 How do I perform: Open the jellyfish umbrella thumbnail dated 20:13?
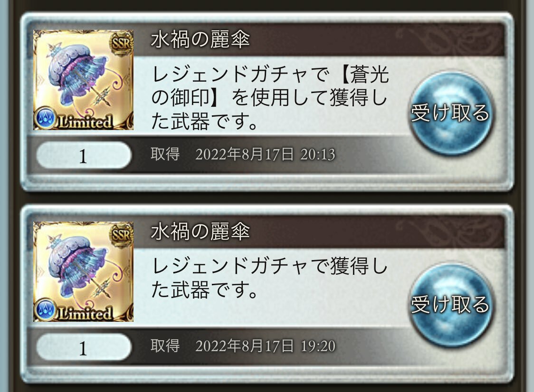[x=83, y=80]
